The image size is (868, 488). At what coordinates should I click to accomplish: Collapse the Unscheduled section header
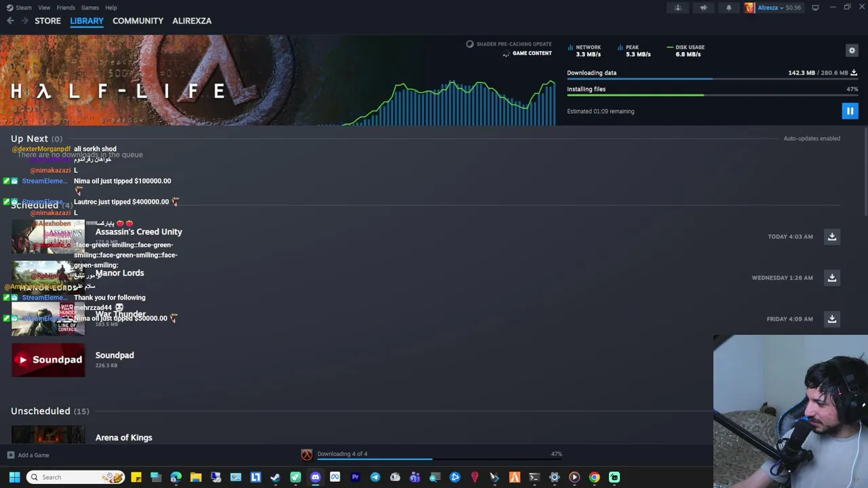point(50,411)
